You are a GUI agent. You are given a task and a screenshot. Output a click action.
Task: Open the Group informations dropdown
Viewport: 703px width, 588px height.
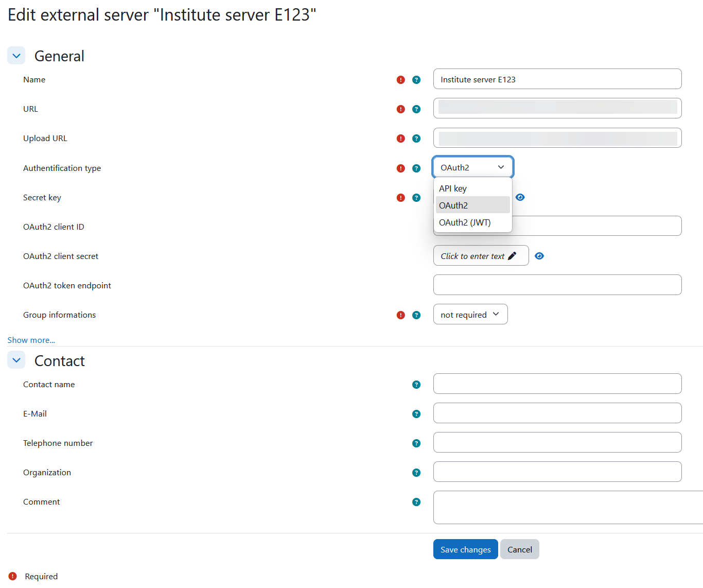click(x=470, y=315)
